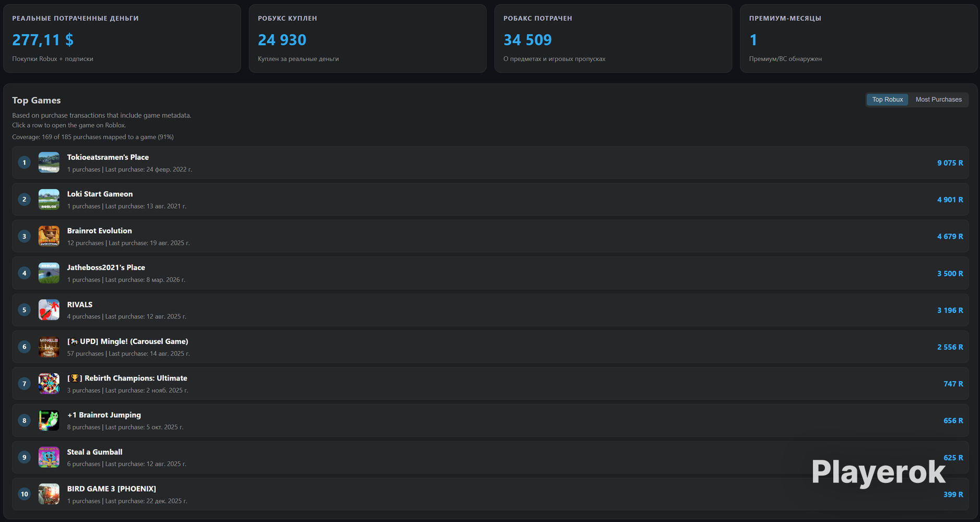Viewport: 980px width, 522px height.
Task: Click the +1 Brainrot Jumping icon
Action: tap(49, 420)
